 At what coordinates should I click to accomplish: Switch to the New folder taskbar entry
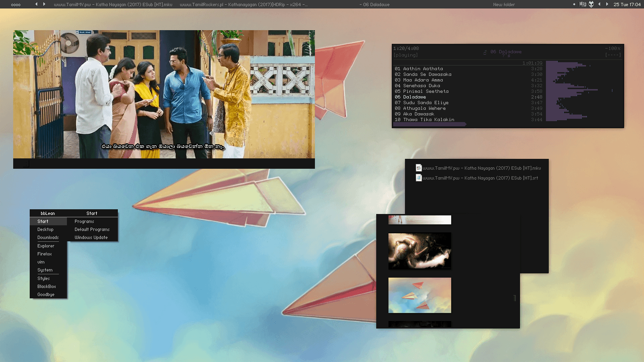point(504,4)
